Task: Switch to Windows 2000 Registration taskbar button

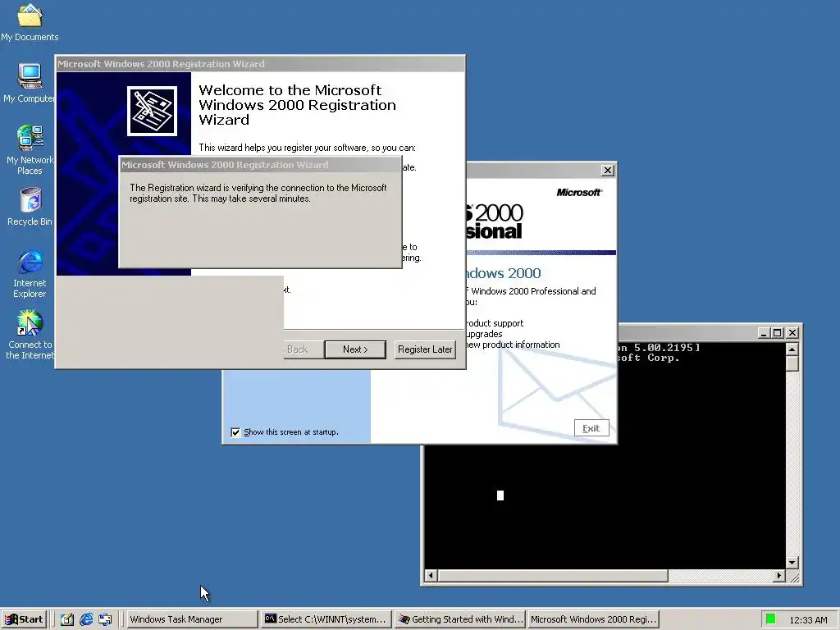Action: [593, 619]
